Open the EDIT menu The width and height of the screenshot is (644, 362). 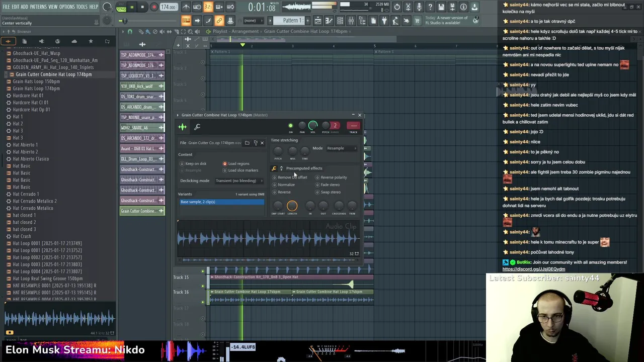pyautogui.click(x=16, y=7)
